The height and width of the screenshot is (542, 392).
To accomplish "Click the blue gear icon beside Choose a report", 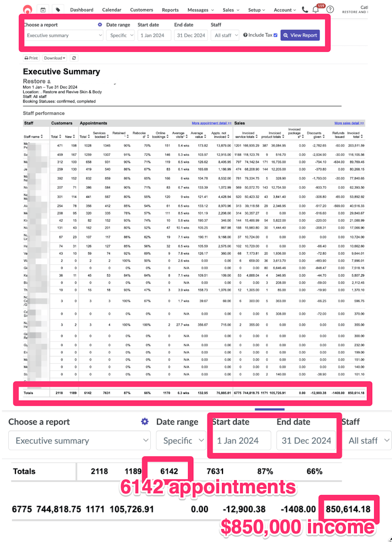I will (x=100, y=25).
